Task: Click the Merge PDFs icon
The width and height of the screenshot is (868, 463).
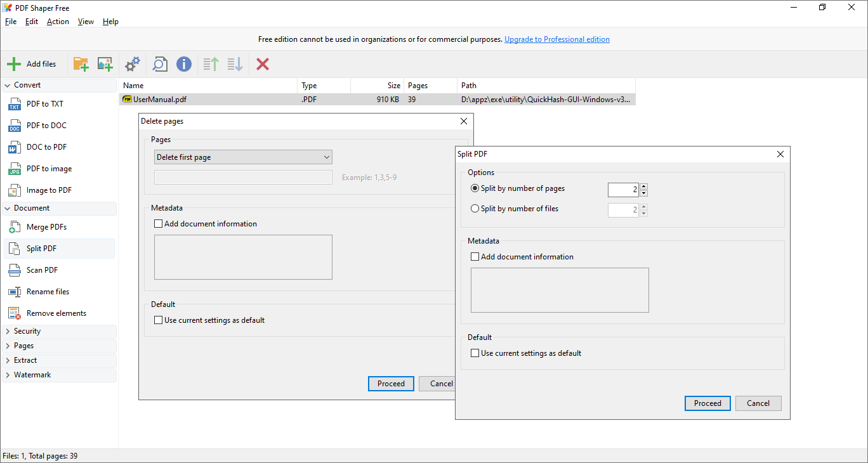Action: [15, 228]
